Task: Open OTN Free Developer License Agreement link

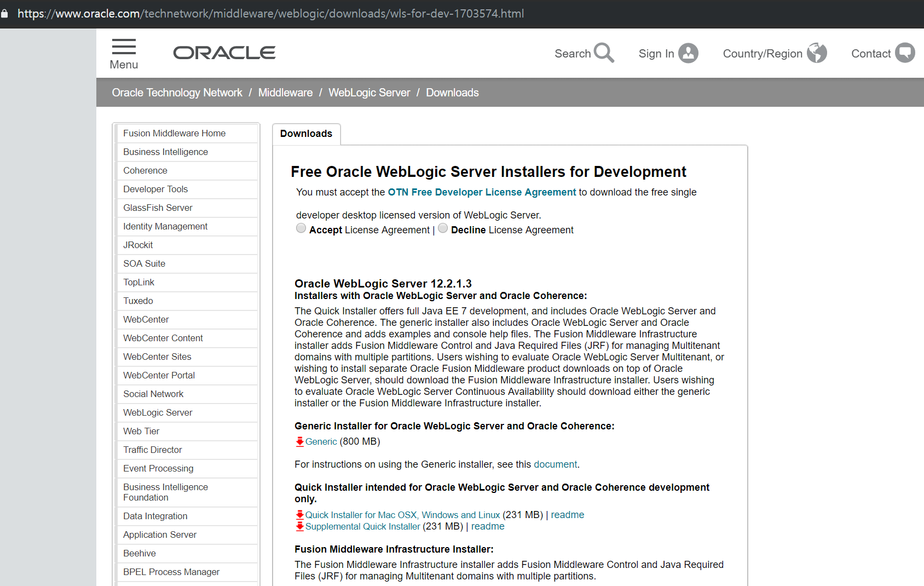Action: pyautogui.click(x=482, y=192)
